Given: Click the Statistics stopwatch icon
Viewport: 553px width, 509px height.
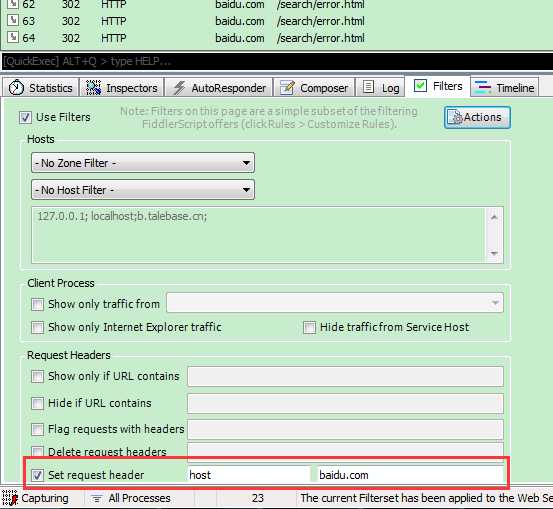Looking at the screenshot, I should pyautogui.click(x=16, y=87).
